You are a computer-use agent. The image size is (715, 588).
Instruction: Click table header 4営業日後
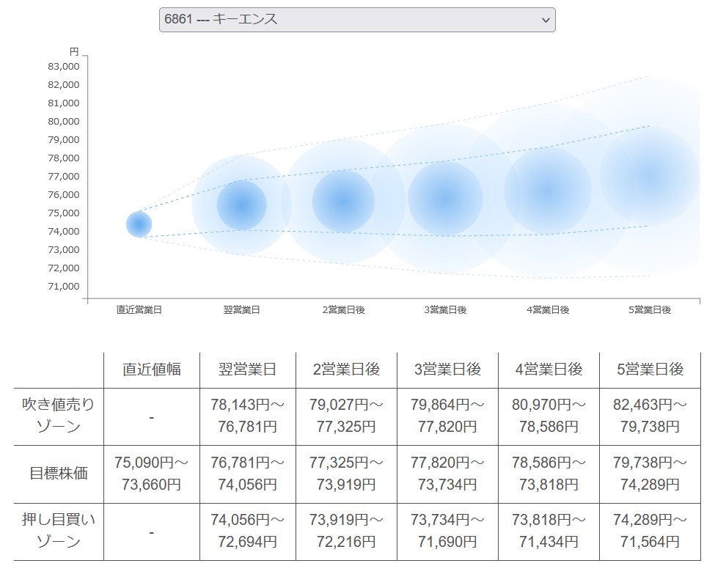(549, 370)
